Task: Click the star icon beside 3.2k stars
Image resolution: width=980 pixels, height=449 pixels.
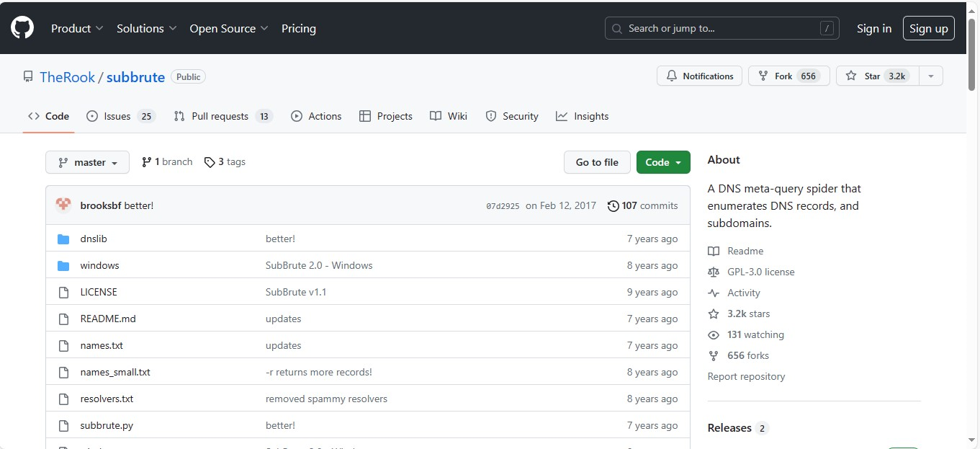Action: (714, 314)
